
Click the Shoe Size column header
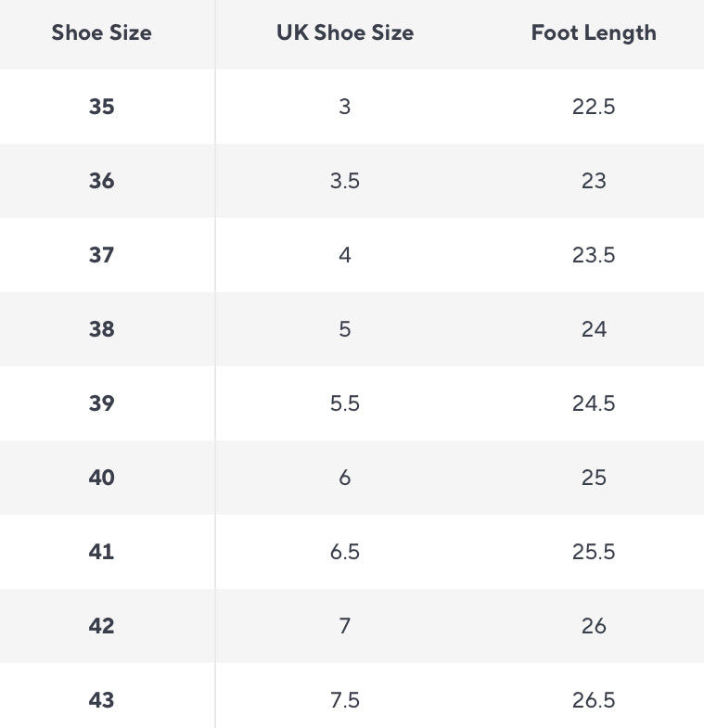[101, 33]
